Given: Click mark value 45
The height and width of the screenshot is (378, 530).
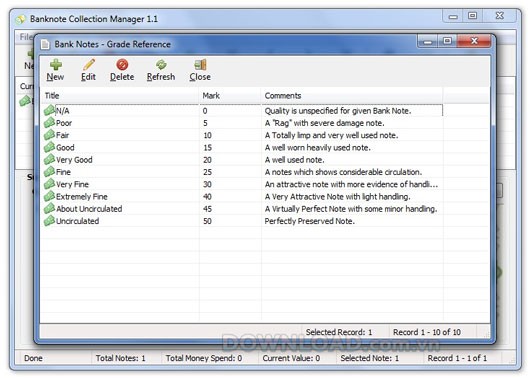Looking at the screenshot, I should pyautogui.click(x=207, y=209).
